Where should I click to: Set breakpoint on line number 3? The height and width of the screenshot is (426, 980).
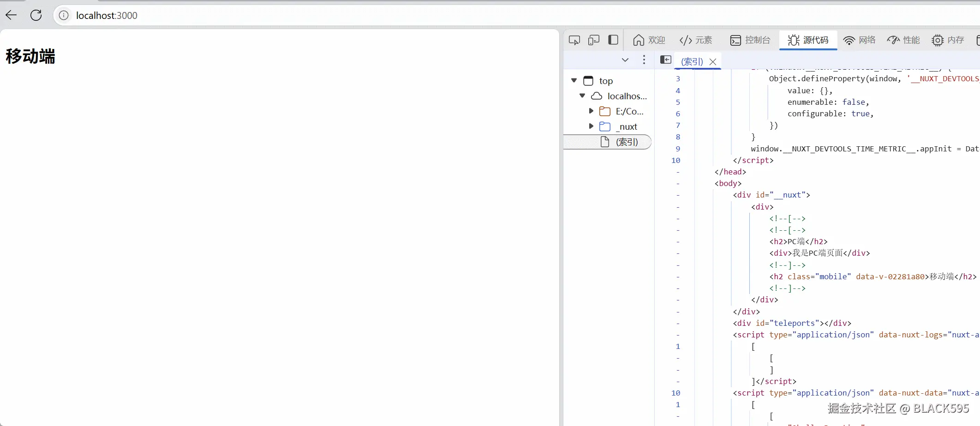tap(678, 79)
